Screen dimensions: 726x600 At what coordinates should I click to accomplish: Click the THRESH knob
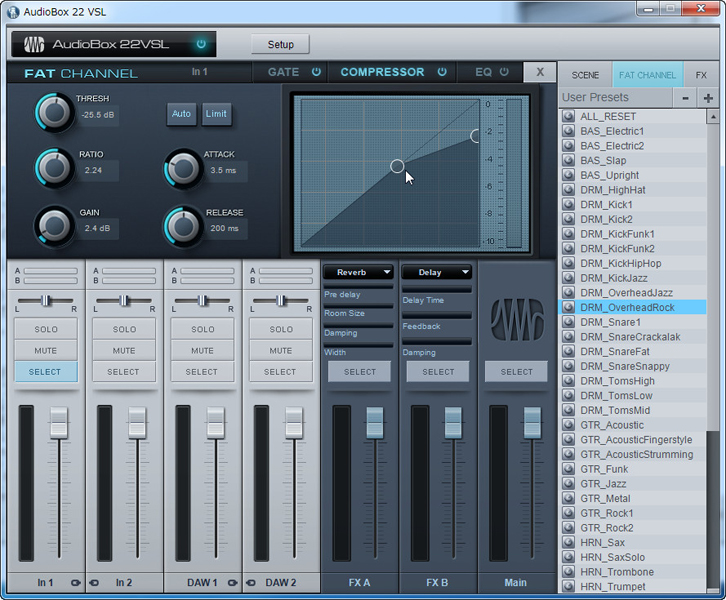click(x=54, y=112)
